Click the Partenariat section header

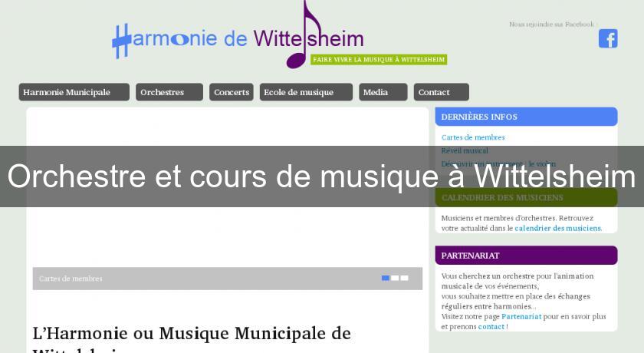point(526,256)
